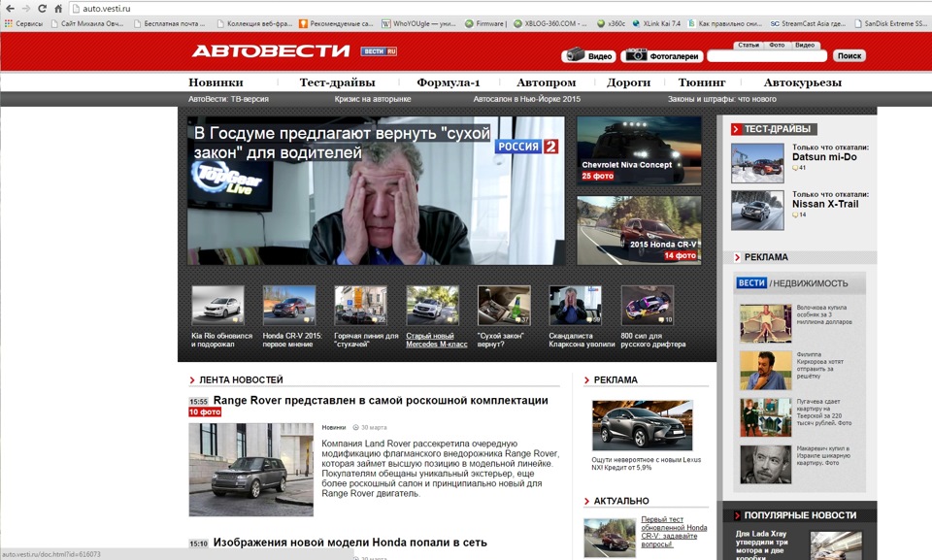Open Макаревич купил квартиру news item
This screenshot has height=560, width=932.
pyautogui.click(x=823, y=455)
